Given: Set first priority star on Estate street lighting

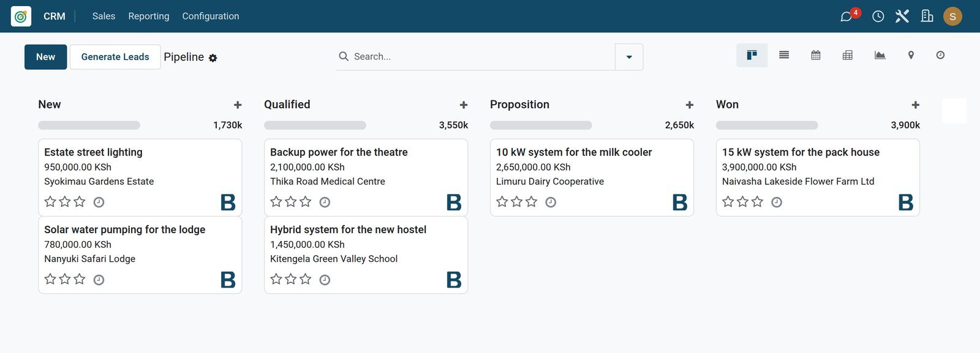Looking at the screenshot, I should [50, 202].
